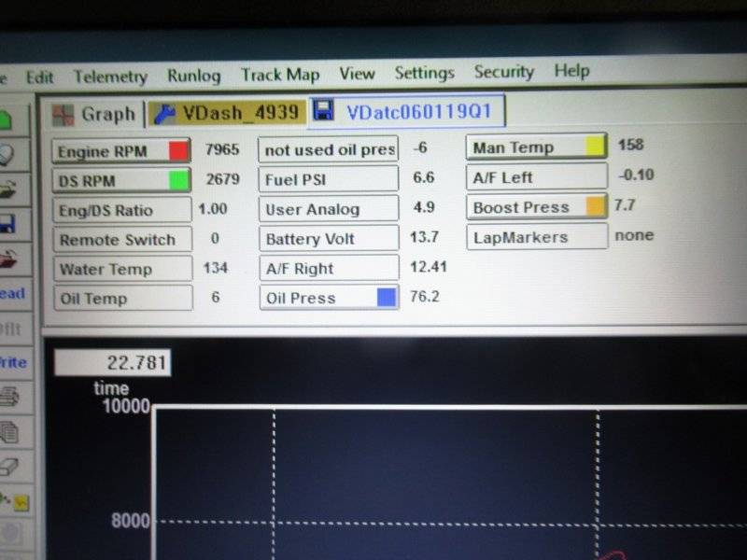Image resolution: width=747 pixels, height=560 pixels.
Task: Click the Battery Volt channel button
Action: (x=328, y=239)
